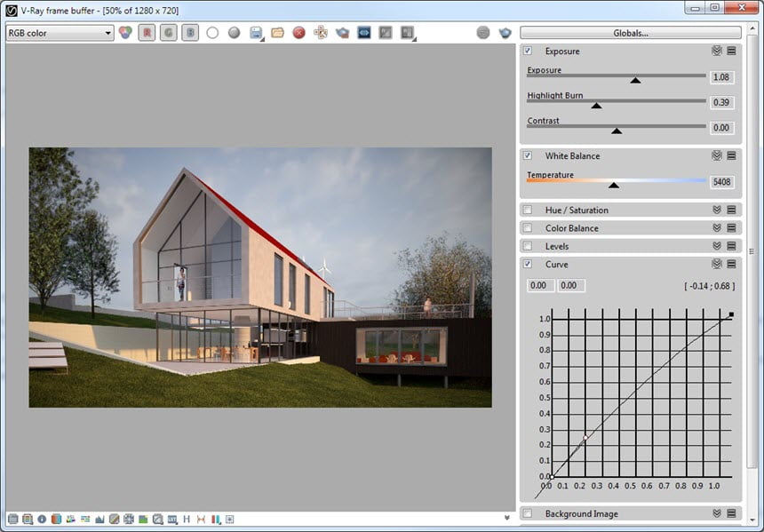The height and width of the screenshot is (532, 764).
Task: Toggle the color balance bars icon
Action: [85, 519]
